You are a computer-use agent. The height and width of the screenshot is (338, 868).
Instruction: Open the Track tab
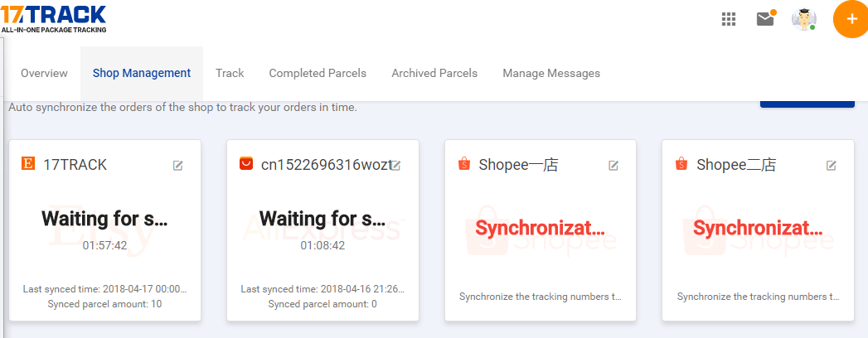(230, 73)
